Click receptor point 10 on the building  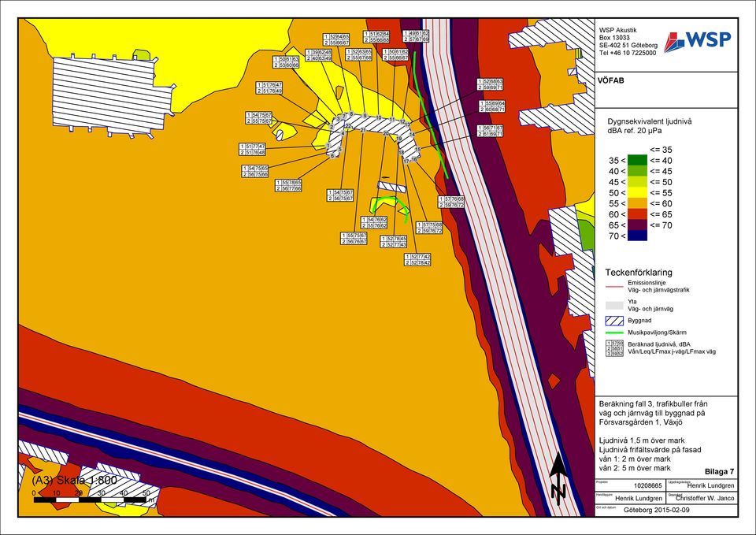(379, 117)
